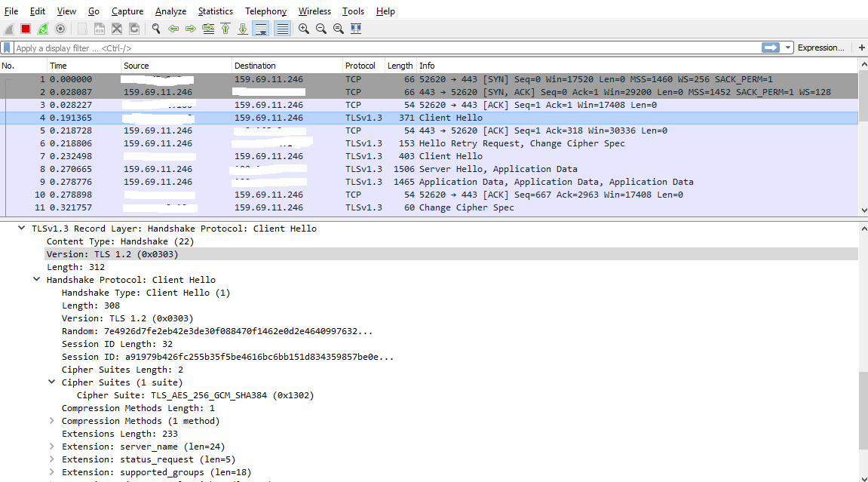Open the Expression... filter builder
Screen dimensions: 868x482
point(821,48)
